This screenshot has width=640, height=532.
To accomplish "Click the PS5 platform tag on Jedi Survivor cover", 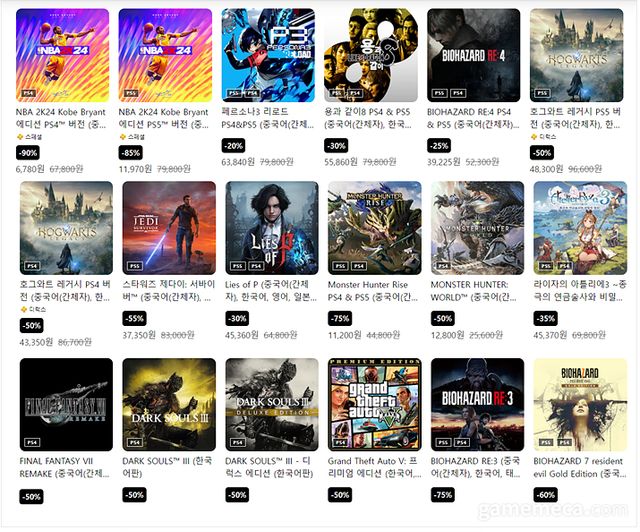I will pos(135,266).
